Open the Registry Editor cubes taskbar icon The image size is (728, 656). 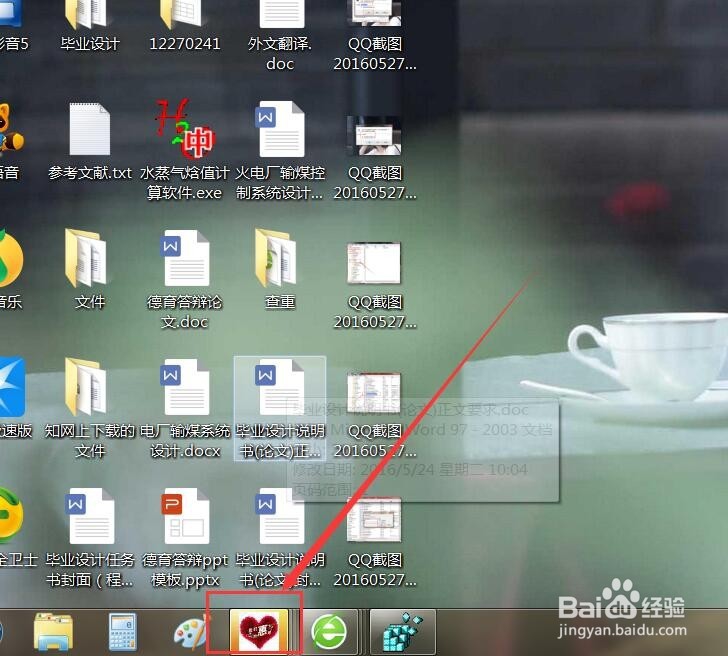click(x=402, y=632)
